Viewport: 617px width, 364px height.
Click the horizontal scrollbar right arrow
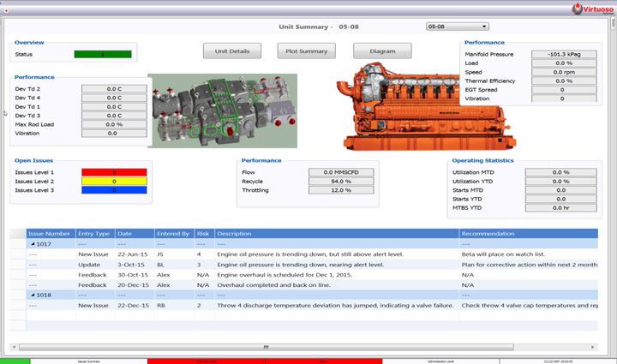[593, 347]
